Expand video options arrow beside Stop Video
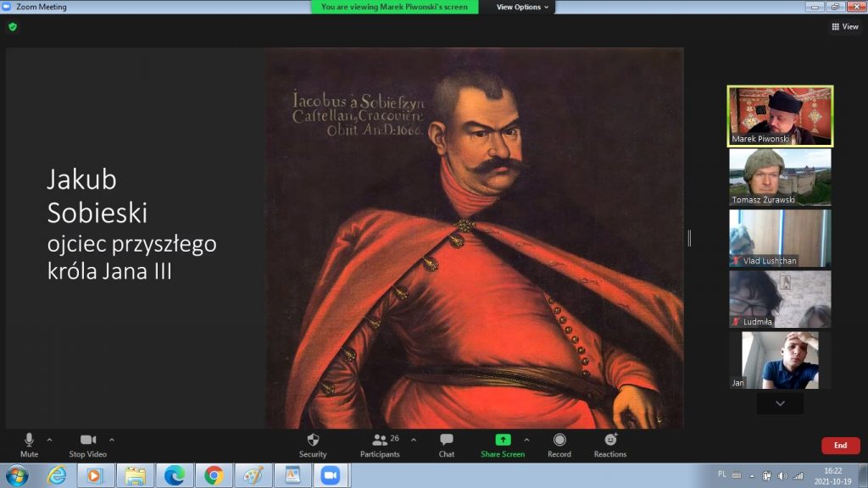 (112, 440)
